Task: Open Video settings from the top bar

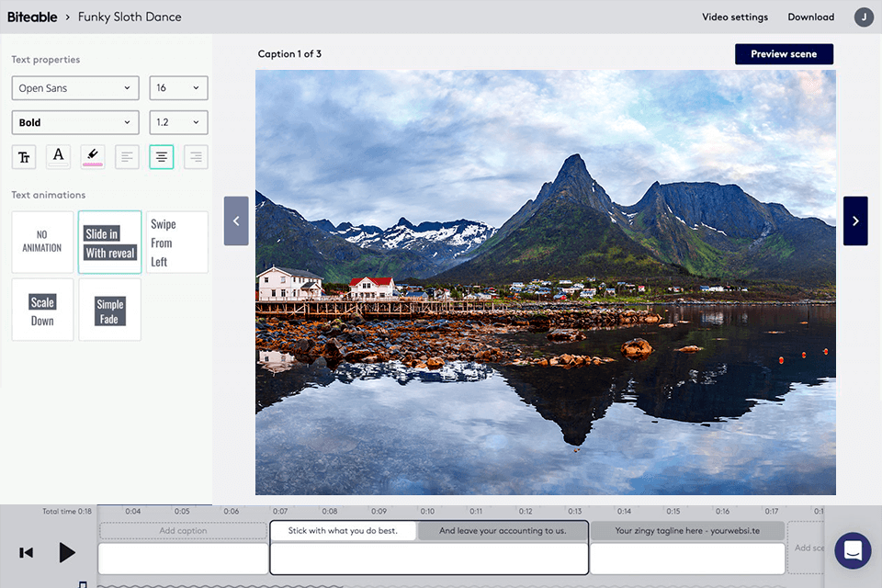Action: tap(735, 17)
